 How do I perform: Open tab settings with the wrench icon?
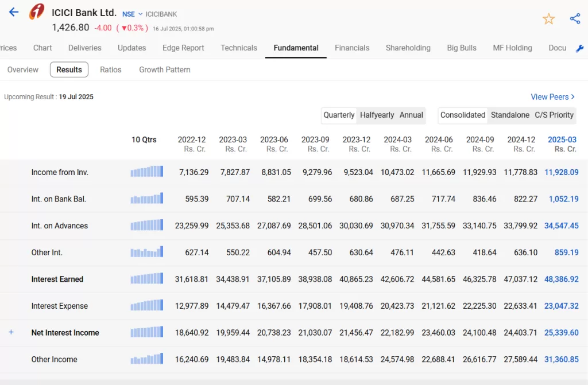580,48
